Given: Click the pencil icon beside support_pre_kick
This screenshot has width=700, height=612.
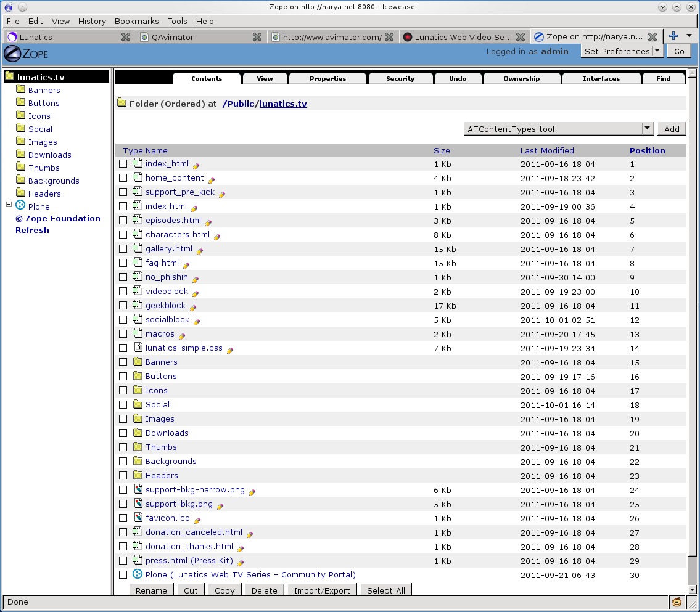Looking at the screenshot, I should click(x=222, y=195).
